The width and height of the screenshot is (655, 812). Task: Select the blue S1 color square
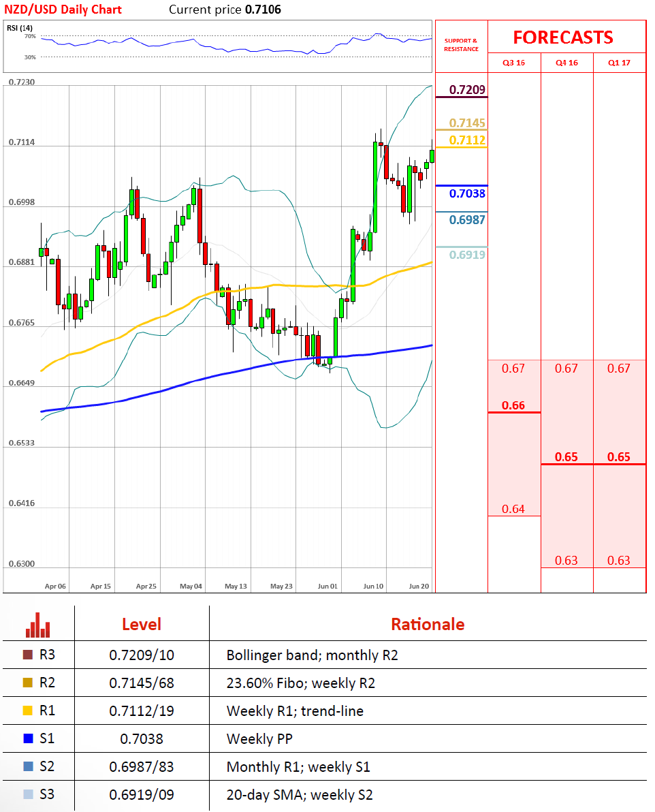[x=28, y=739]
